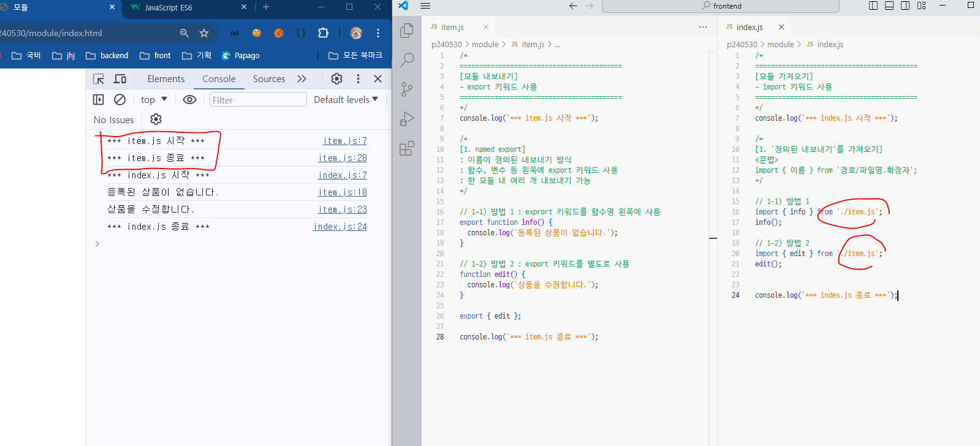
Task: Close the DevTools panel
Action: click(378, 79)
